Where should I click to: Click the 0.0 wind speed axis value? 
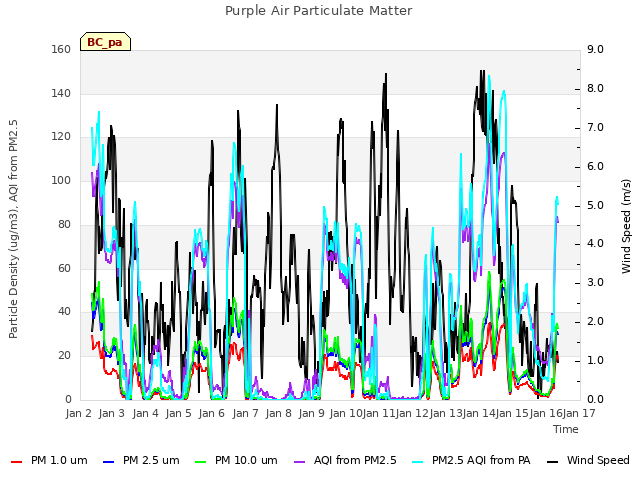[595, 399]
